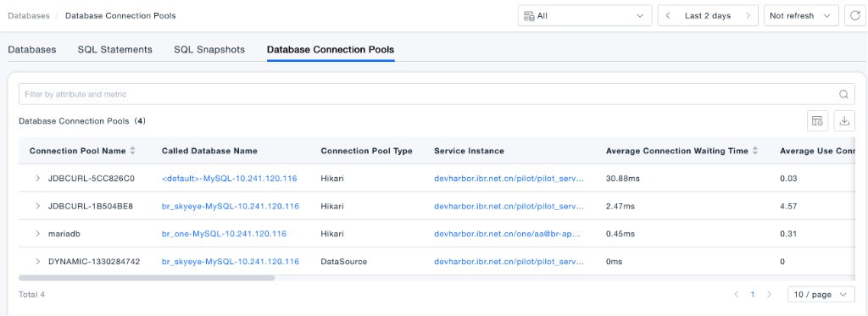Screen dimensions: 868x316
Task: Click the 2.47ms waiting time value
Action: click(x=620, y=206)
